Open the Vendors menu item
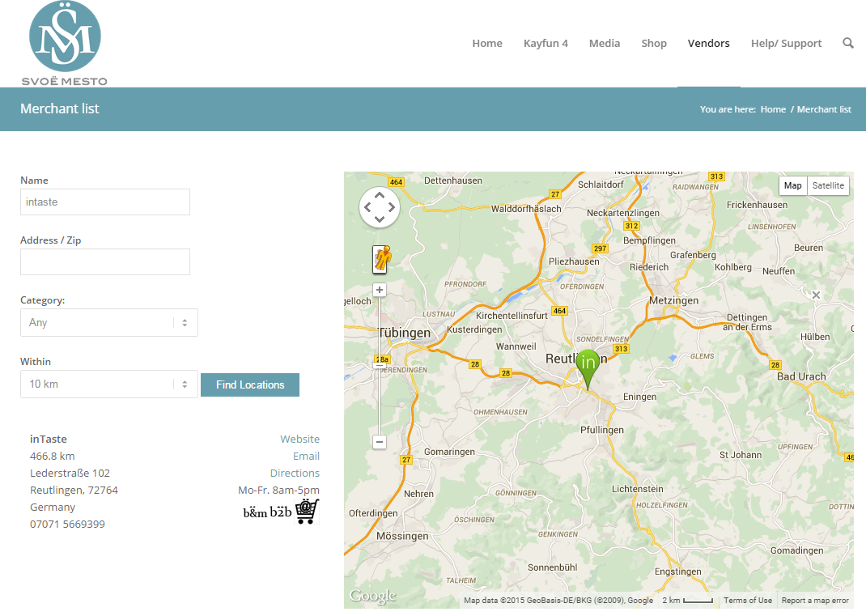The height and width of the screenshot is (616, 866). point(709,43)
